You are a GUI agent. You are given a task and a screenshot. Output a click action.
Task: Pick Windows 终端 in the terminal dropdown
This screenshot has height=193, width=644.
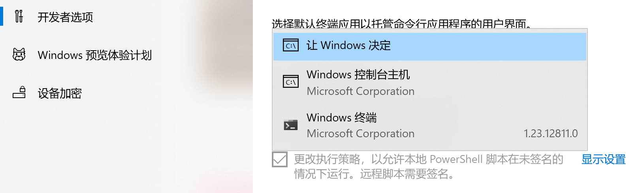click(x=341, y=118)
